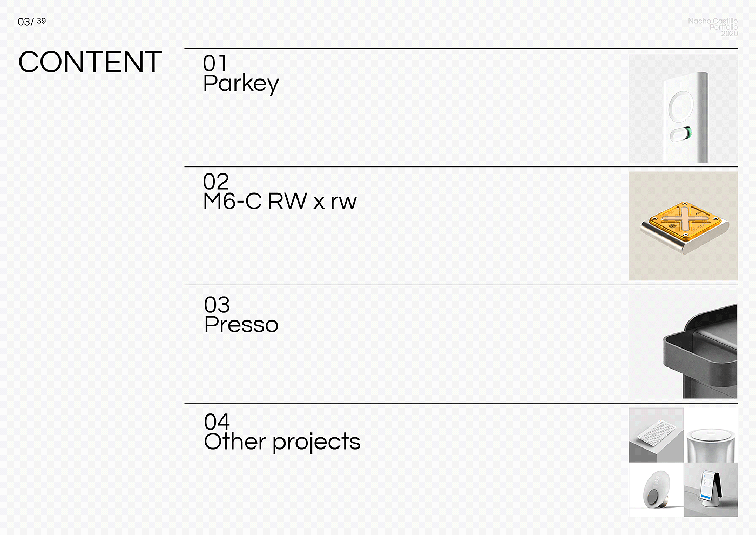
Task: Open the dark Presso machine thumbnail
Action: point(683,344)
